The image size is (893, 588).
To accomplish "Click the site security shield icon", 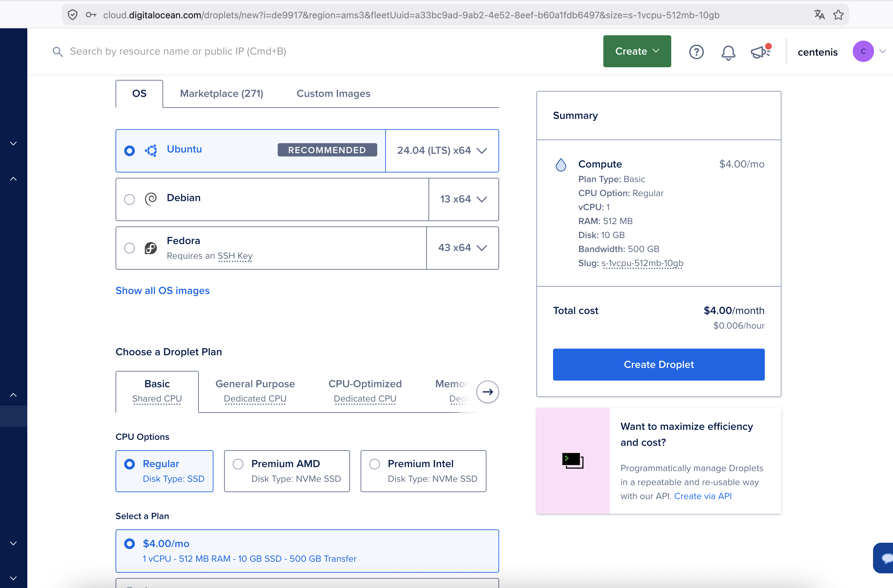I will point(72,15).
